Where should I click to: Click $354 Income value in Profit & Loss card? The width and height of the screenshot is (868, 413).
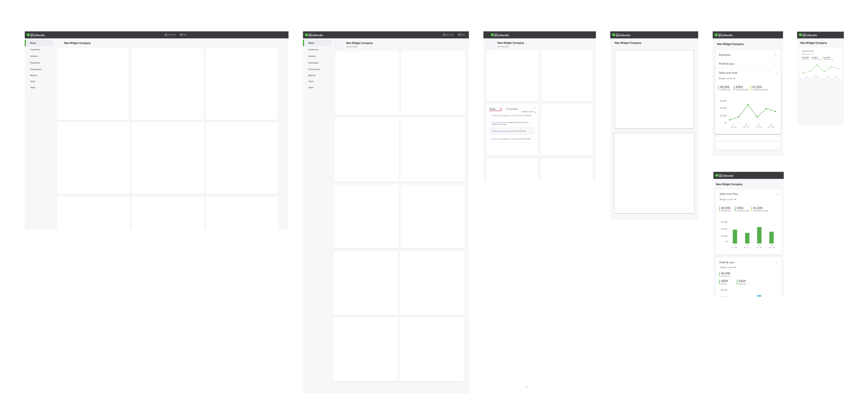tap(724, 281)
